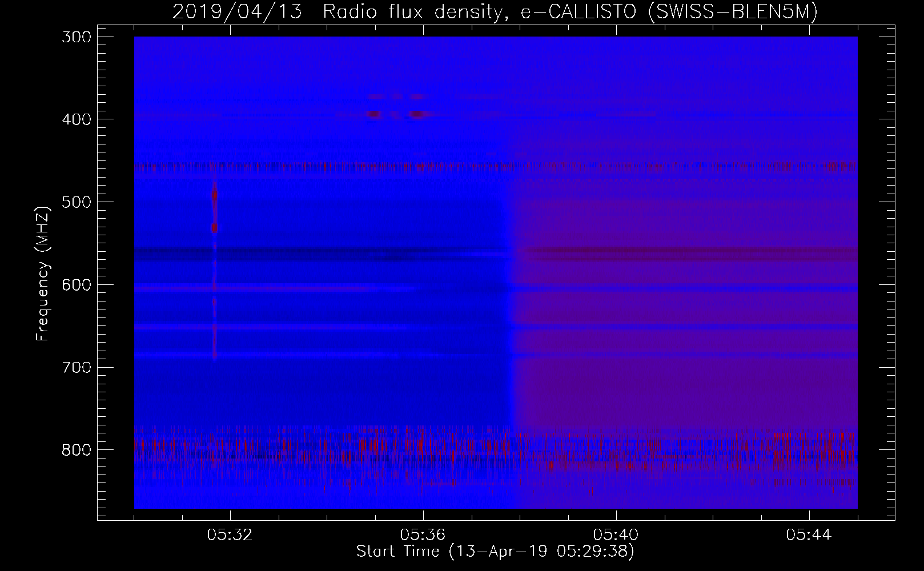Click the 05:36 time tick label
This screenshot has width=924, height=571.
423,535
